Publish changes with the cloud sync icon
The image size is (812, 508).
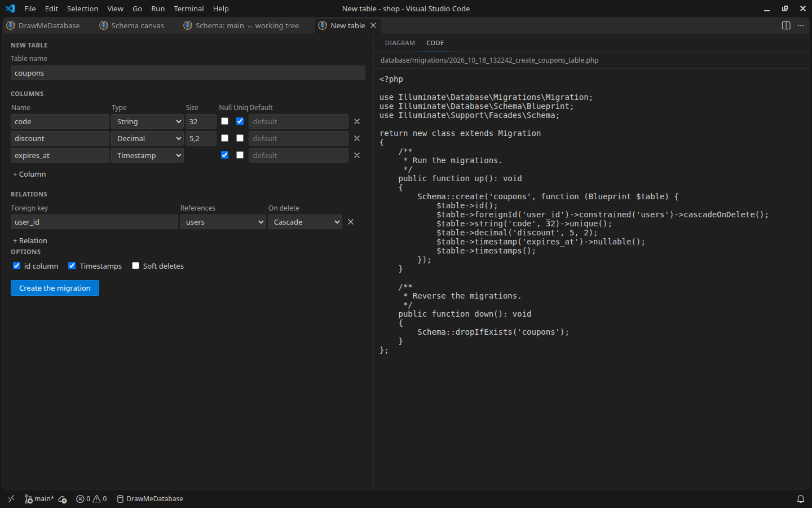pyautogui.click(x=63, y=499)
